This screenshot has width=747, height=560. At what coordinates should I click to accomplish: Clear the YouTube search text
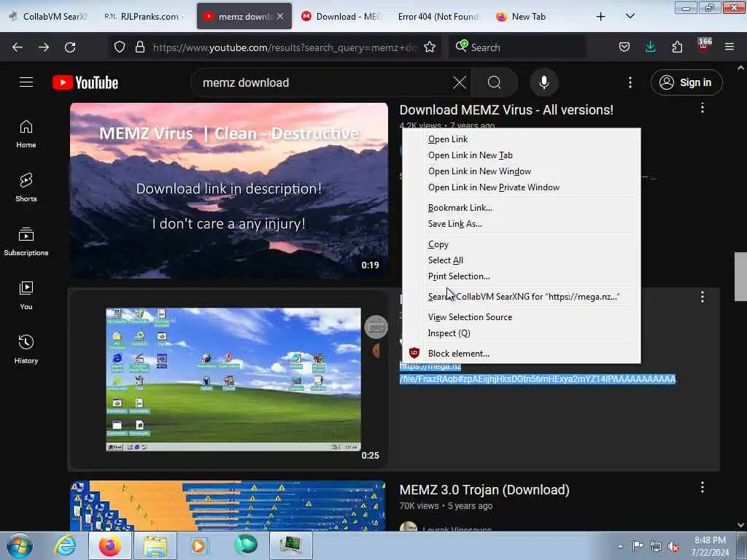point(460,82)
